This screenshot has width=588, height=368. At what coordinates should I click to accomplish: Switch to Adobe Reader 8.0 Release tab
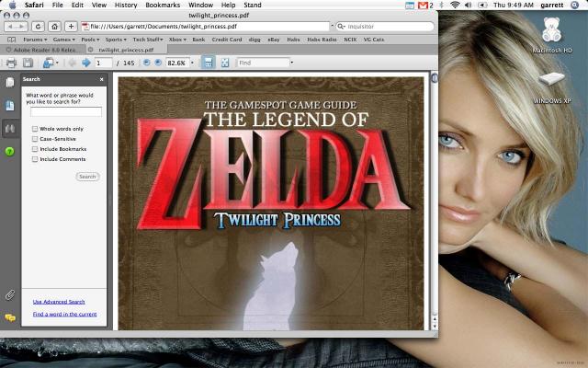click(42, 50)
